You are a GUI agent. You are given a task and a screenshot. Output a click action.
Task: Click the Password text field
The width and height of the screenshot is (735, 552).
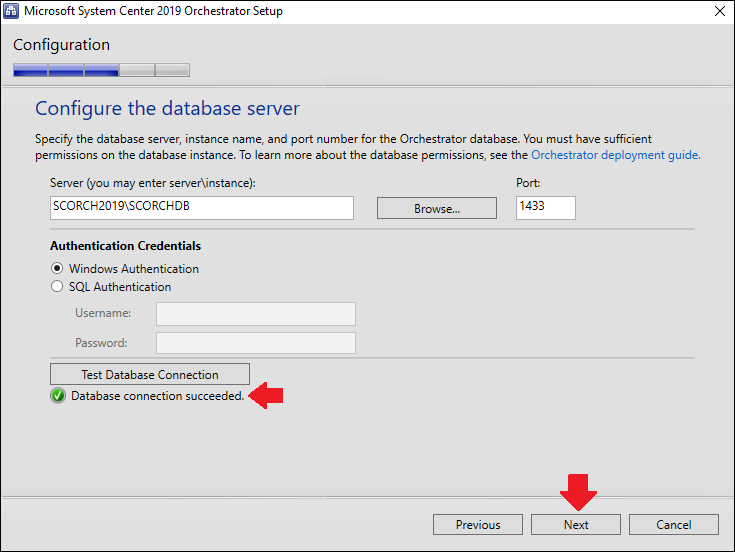[256, 343]
